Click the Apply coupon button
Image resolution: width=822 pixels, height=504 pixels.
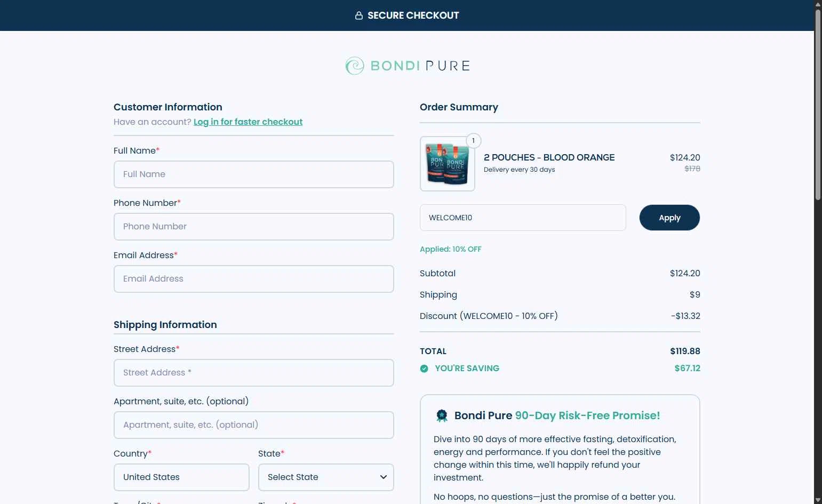669,218
